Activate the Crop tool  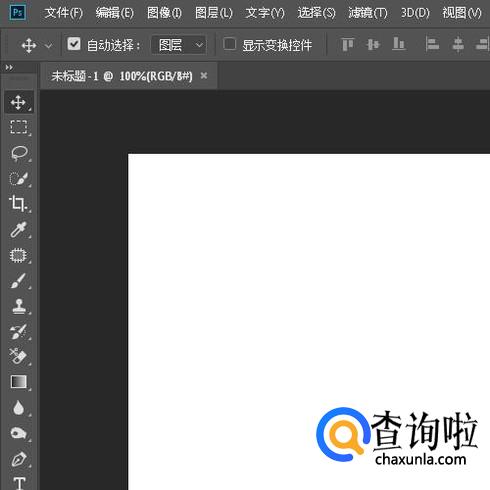tap(18, 203)
